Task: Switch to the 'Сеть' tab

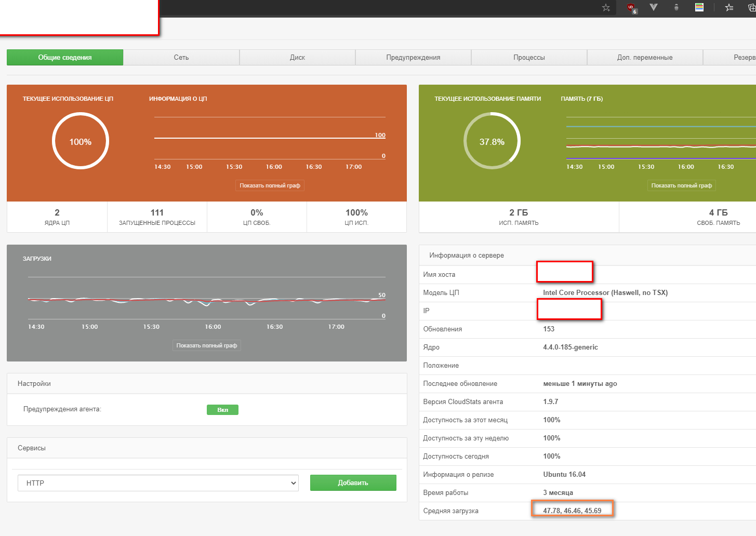Action: tap(181, 58)
